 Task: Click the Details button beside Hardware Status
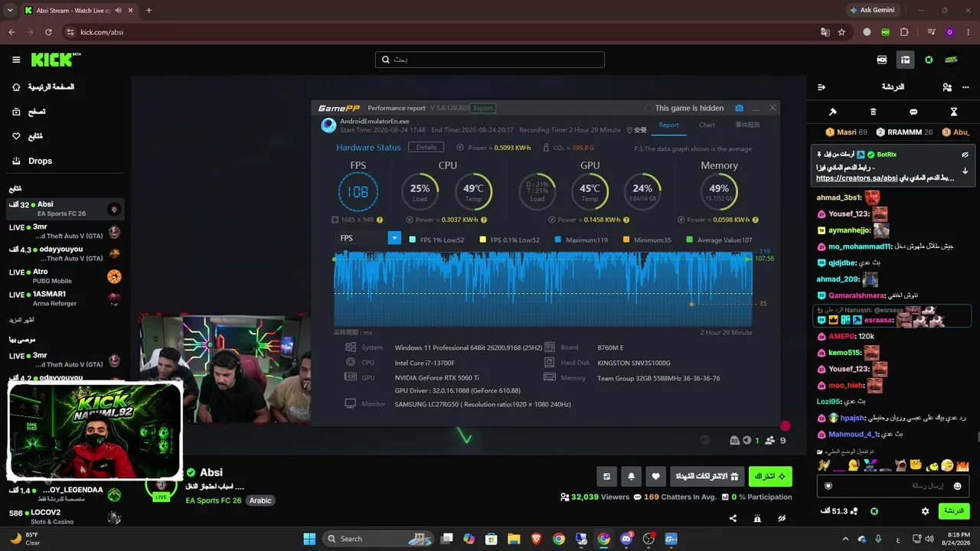[426, 147]
